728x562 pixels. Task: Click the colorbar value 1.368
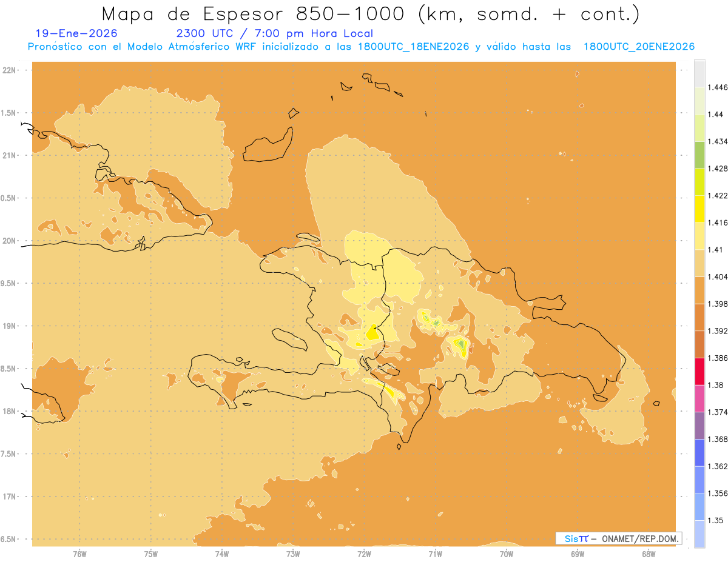point(719,439)
